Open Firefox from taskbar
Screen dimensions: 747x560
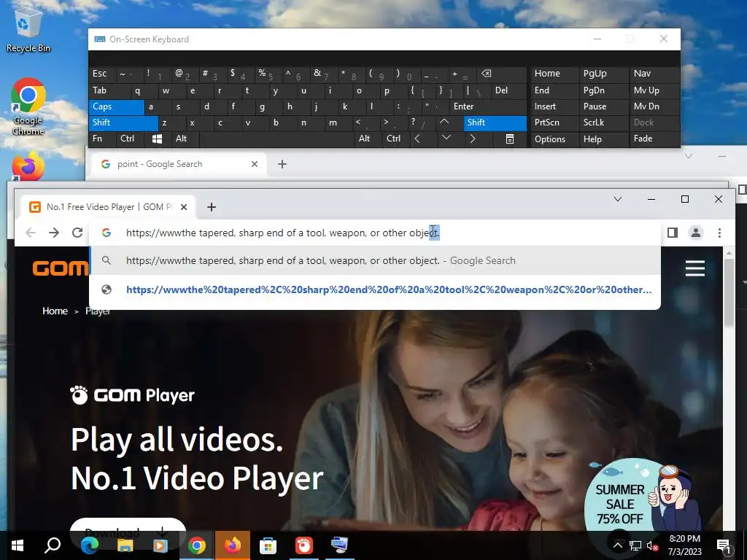point(233,545)
